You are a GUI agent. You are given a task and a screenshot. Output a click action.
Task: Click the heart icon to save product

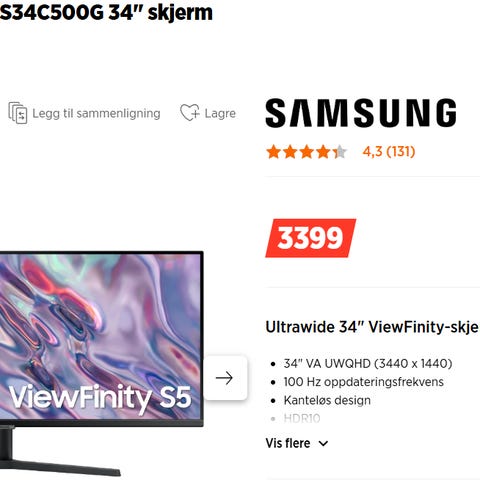coord(190,112)
